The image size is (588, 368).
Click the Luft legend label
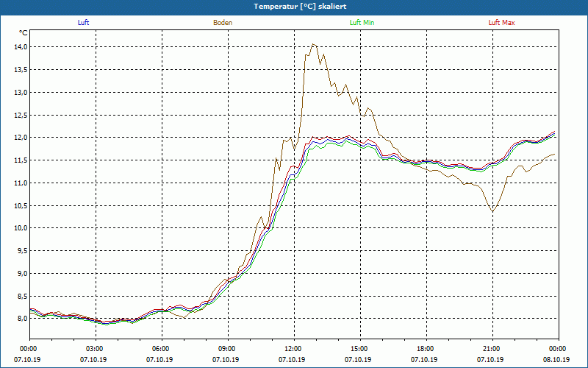(x=83, y=23)
